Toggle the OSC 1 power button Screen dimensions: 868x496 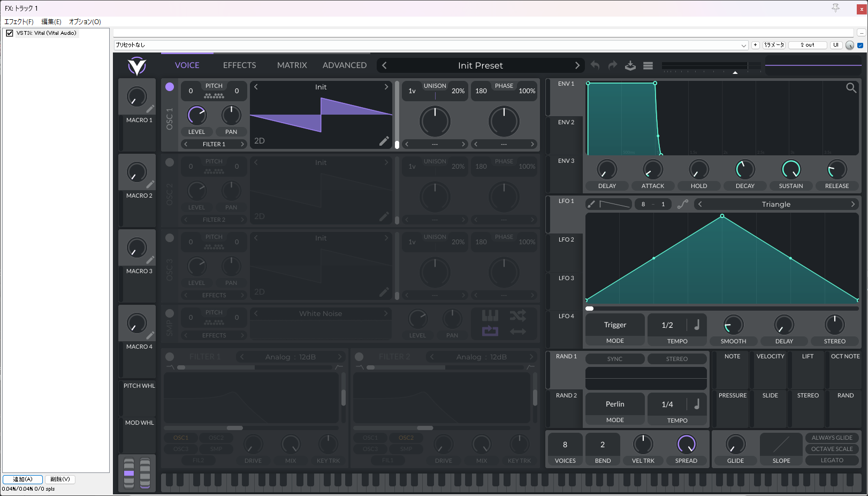point(170,87)
